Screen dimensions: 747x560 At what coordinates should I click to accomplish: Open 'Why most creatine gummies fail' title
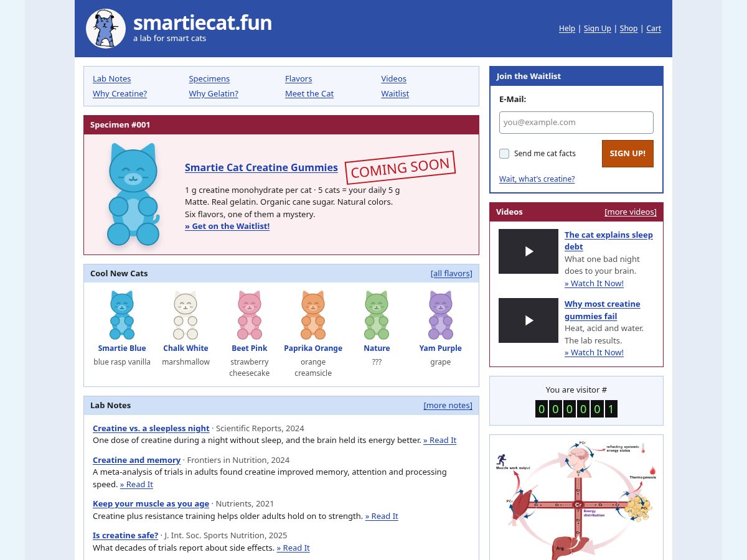pos(603,310)
